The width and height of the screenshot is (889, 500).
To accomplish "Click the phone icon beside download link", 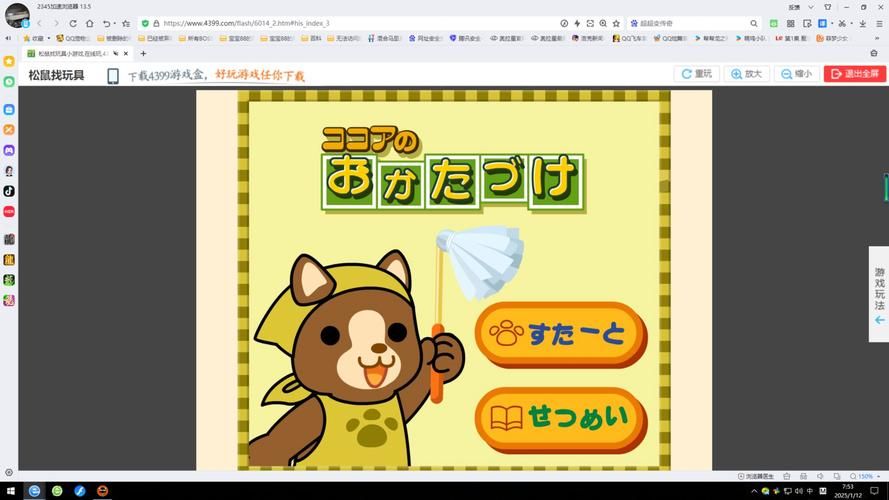I will [113, 75].
